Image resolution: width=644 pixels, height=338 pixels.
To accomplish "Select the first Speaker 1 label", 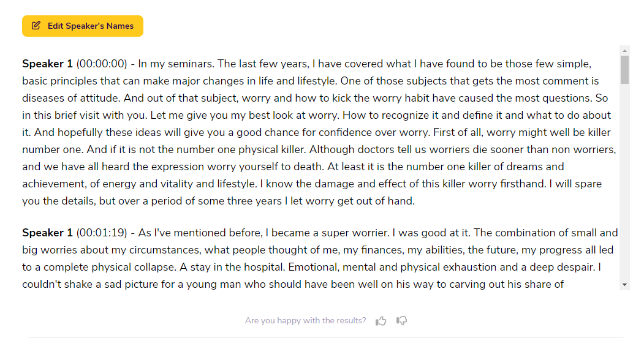I will click(x=47, y=64).
